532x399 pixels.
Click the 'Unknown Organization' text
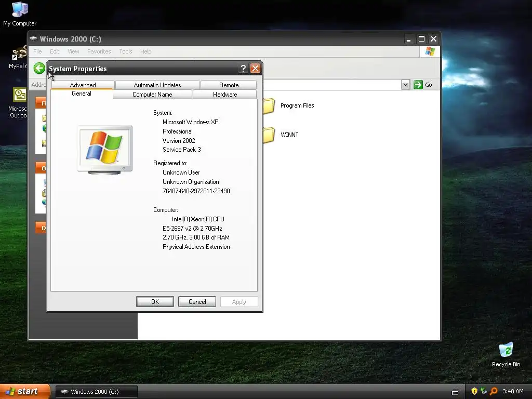click(191, 182)
